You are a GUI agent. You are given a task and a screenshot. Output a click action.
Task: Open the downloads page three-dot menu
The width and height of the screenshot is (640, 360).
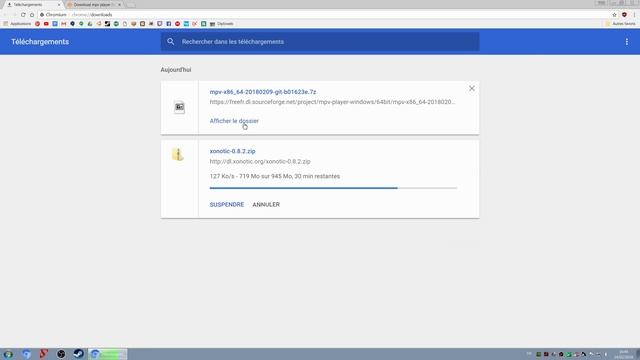[x=627, y=42]
